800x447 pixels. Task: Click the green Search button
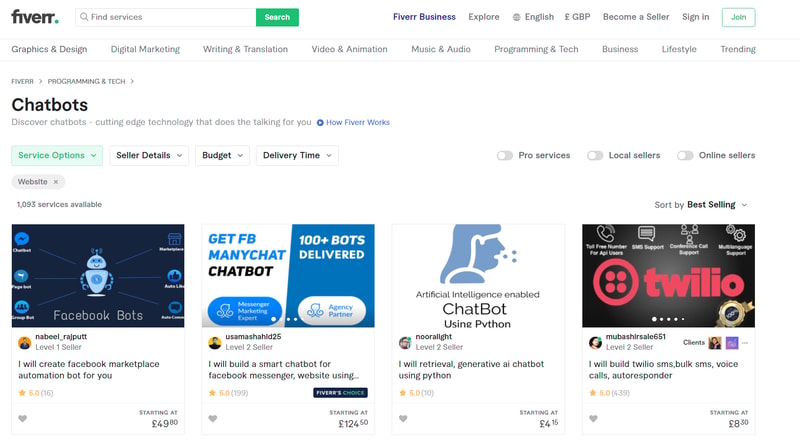[x=277, y=17]
